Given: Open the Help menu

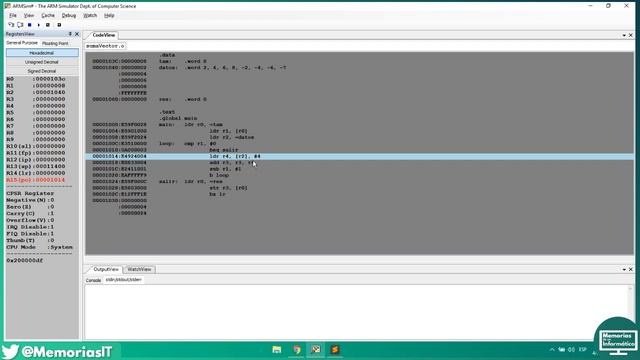Looking at the screenshot, I should coord(109,16).
